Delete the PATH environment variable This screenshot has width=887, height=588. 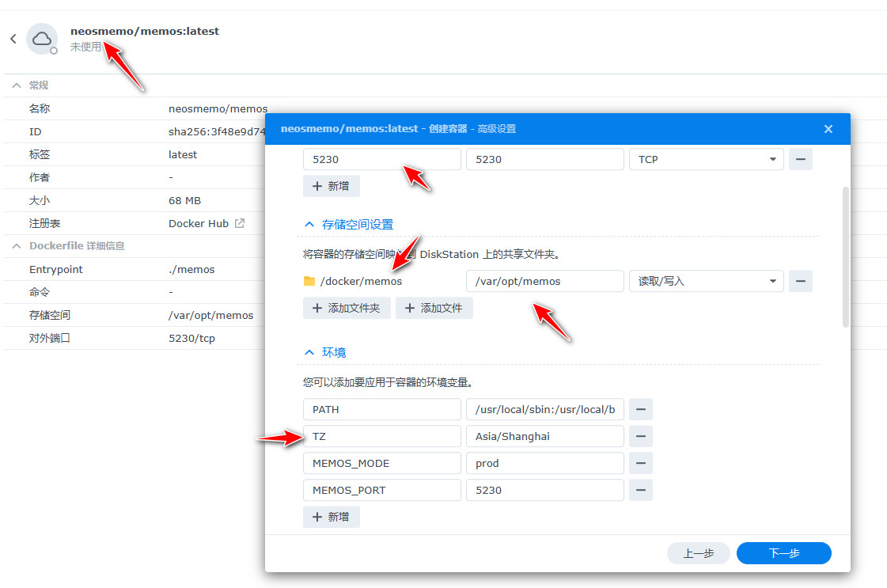(x=641, y=409)
